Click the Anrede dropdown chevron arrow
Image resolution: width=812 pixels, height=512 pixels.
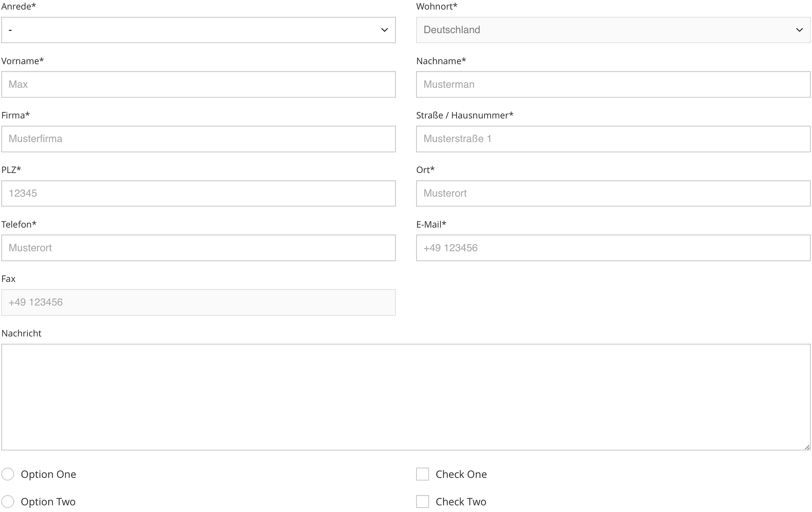click(x=384, y=30)
